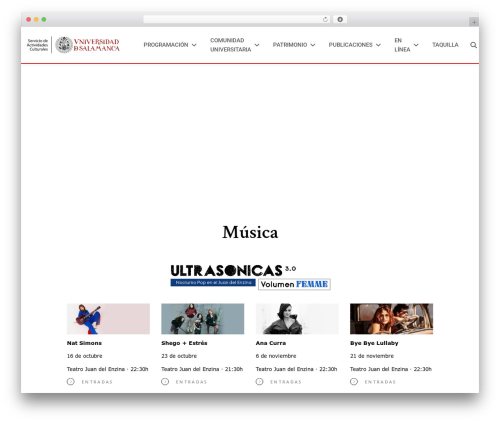Open the En Línea menu item
The height and width of the screenshot is (423, 500).
pyautogui.click(x=402, y=45)
